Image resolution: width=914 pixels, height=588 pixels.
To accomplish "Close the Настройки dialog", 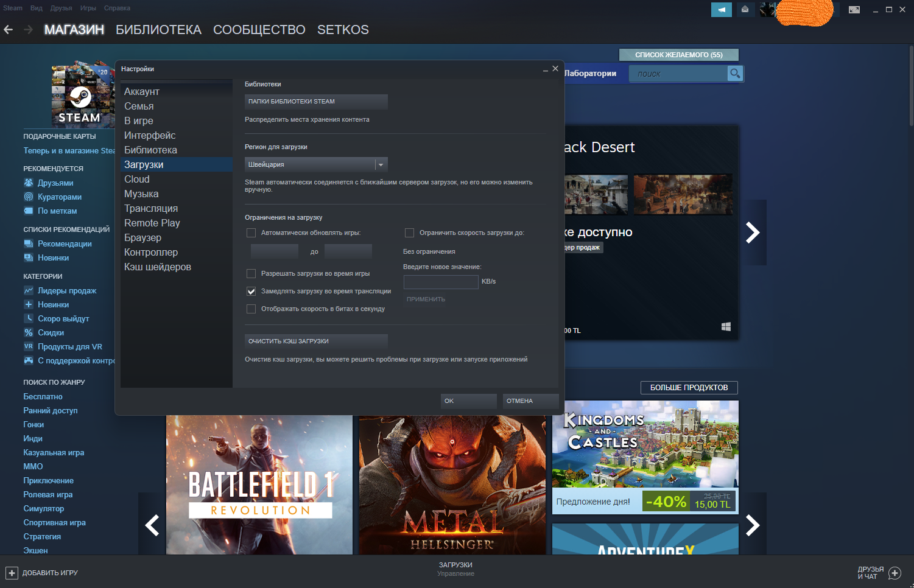I will 555,69.
